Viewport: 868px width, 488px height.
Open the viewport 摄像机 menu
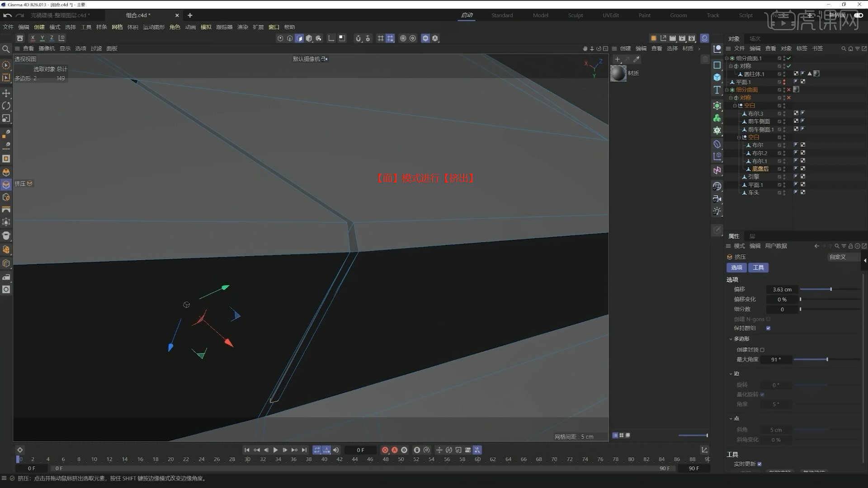pyautogui.click(x=47, y=49)
